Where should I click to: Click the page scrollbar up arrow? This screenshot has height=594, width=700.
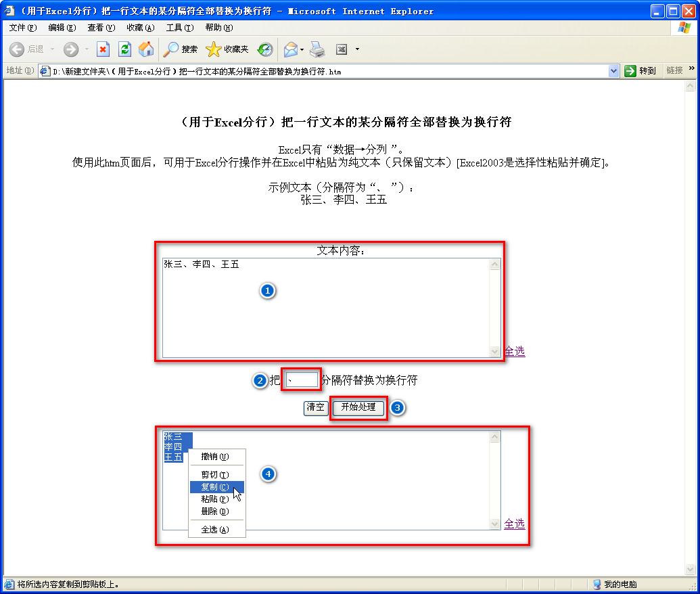coord(691,86)
